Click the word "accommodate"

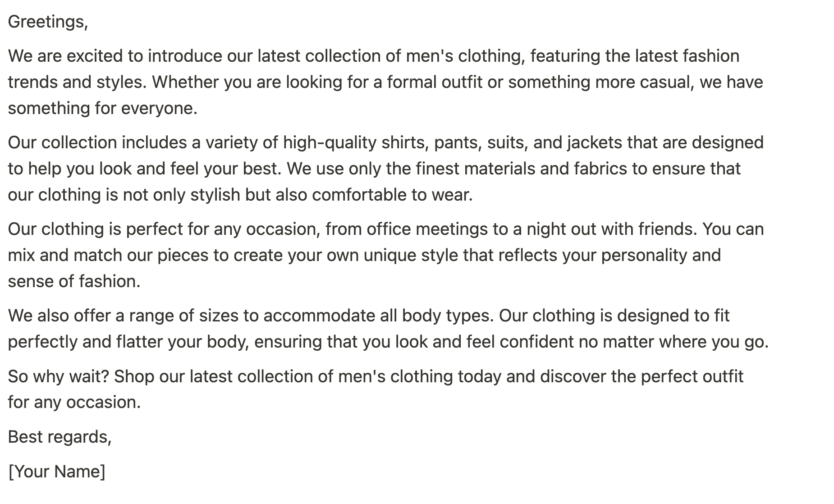pos(319,316)
